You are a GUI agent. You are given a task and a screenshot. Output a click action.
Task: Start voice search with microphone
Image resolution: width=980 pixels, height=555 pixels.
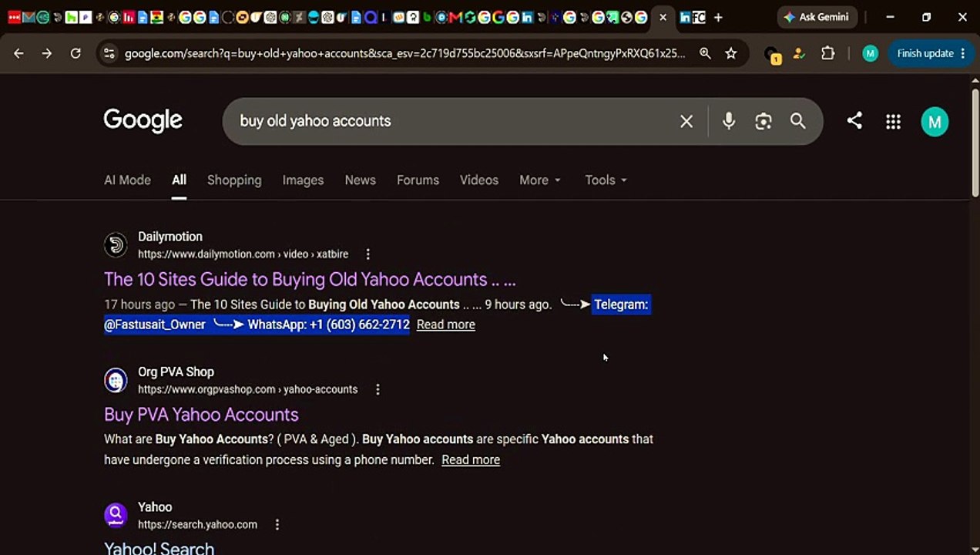[x=729, y=121]
